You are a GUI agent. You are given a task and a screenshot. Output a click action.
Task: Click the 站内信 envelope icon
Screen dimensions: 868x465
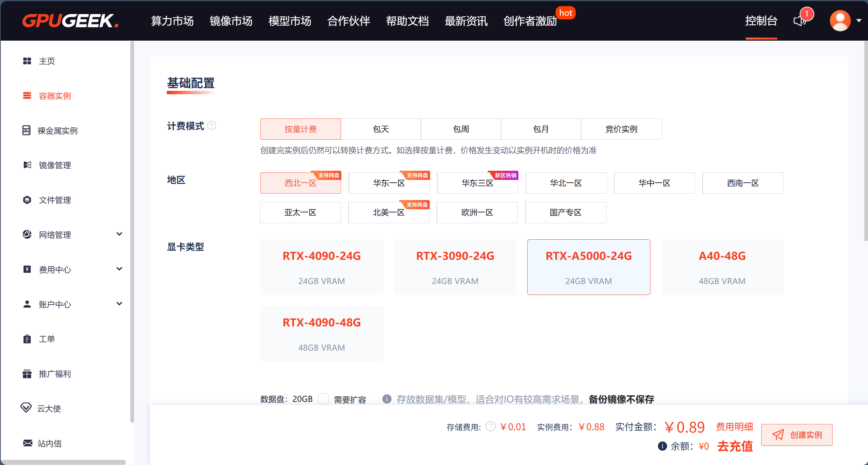click(x=27, y=443)
